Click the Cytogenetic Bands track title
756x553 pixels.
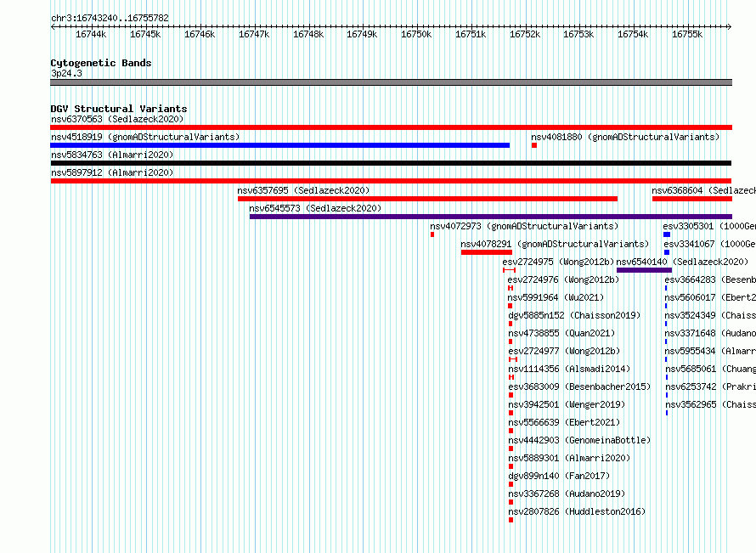(101, 63)
